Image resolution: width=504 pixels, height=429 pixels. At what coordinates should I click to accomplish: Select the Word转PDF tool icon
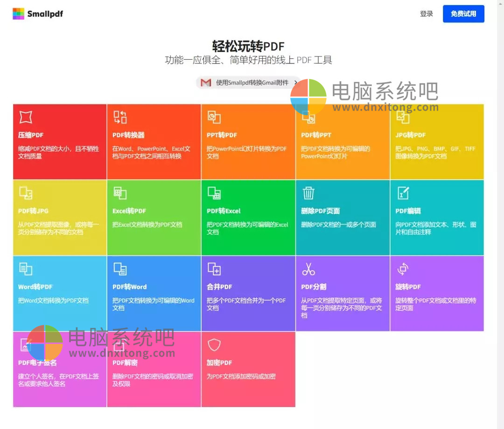[26, 269]
